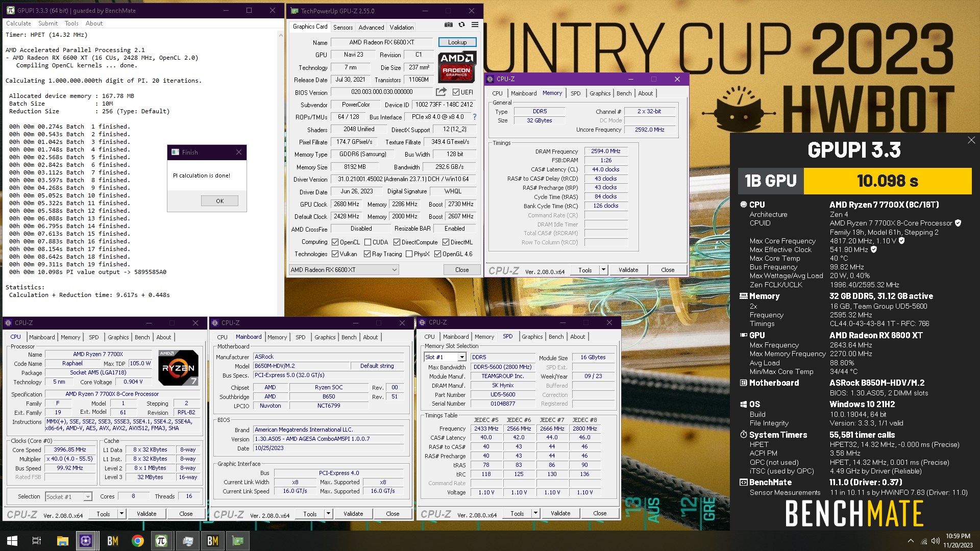Screen dimensions: 980x551
Task: Click the CPUID verified shield icon
Action: [958, 223]
